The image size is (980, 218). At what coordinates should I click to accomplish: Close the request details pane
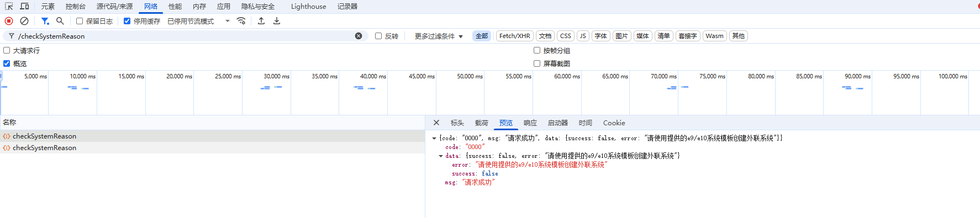tap(436, 123)
